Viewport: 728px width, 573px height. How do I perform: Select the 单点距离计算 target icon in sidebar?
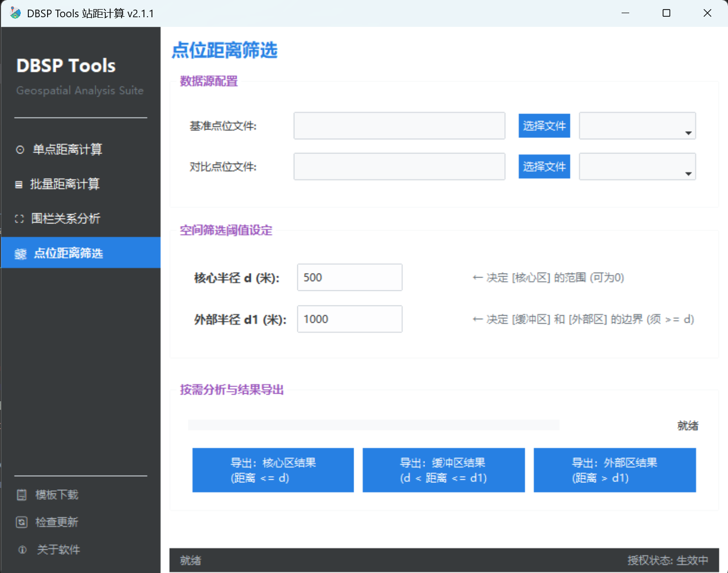coord(20,149)
